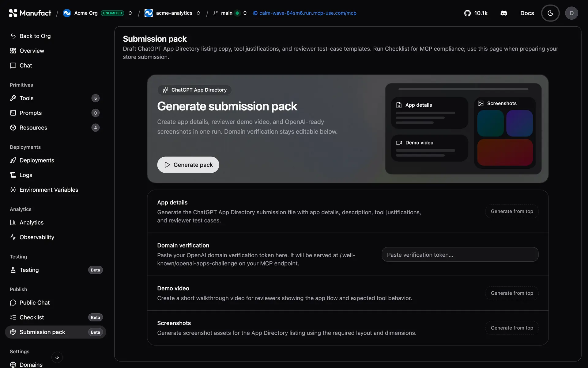
Task: Click the Chat sidebar icon
Action: click(x=13, y=65)
